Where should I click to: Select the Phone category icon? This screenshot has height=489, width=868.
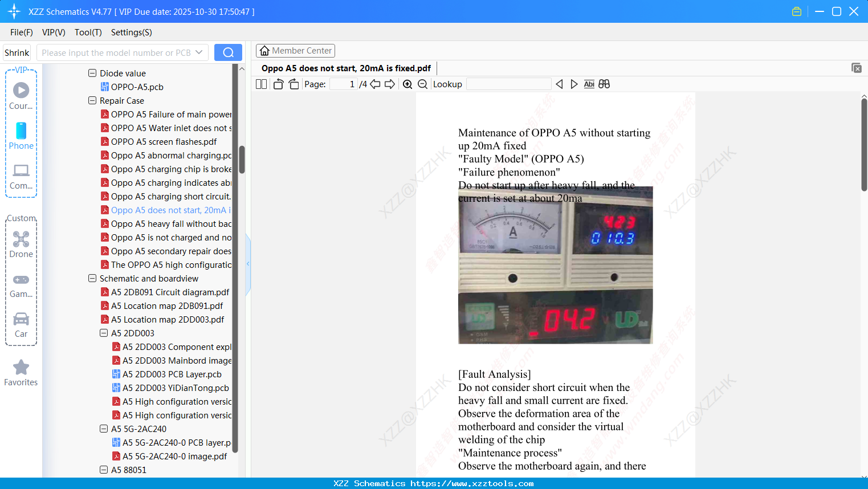21,136
